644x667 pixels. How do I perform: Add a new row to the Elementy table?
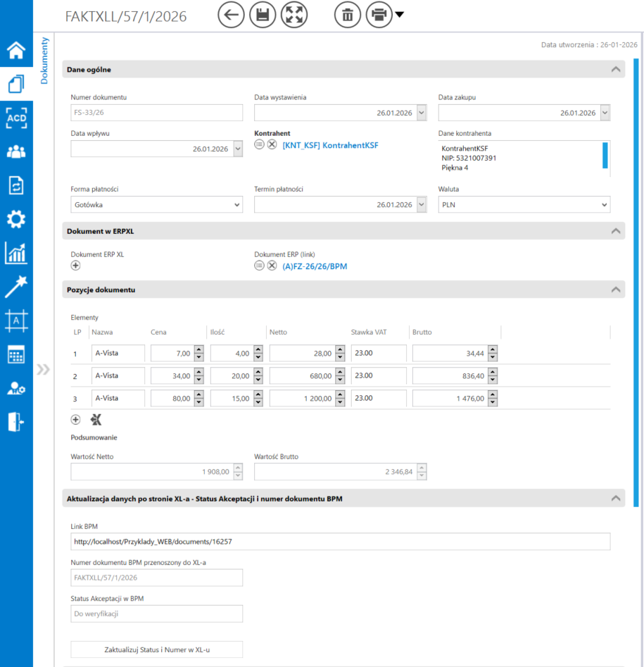click(x=76, y=420)
